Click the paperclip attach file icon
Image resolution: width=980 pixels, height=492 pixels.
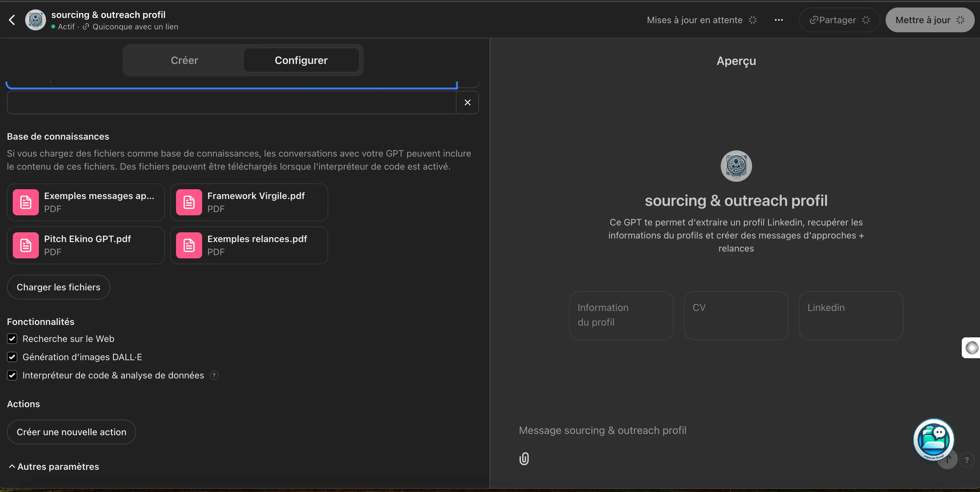(524, 458)
